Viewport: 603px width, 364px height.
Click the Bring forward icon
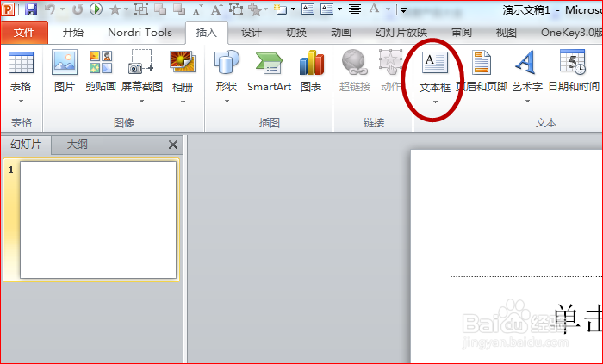point(160,9)
